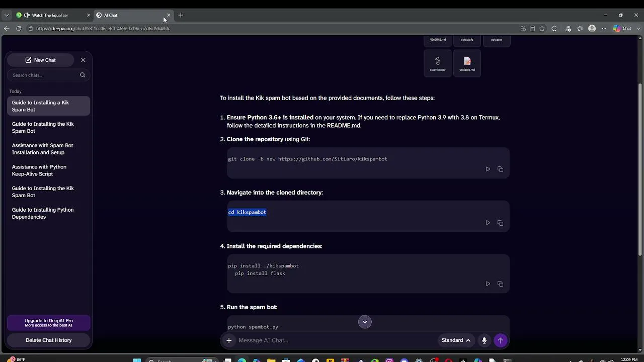
Task: Open the browser extensions menu
Action: click(554, 29)
